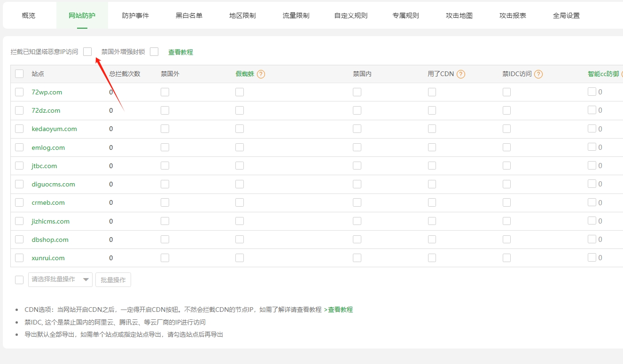
Task: Enable 假蜘蛛 for jtbc.com
Action: [x=240, y=165]
